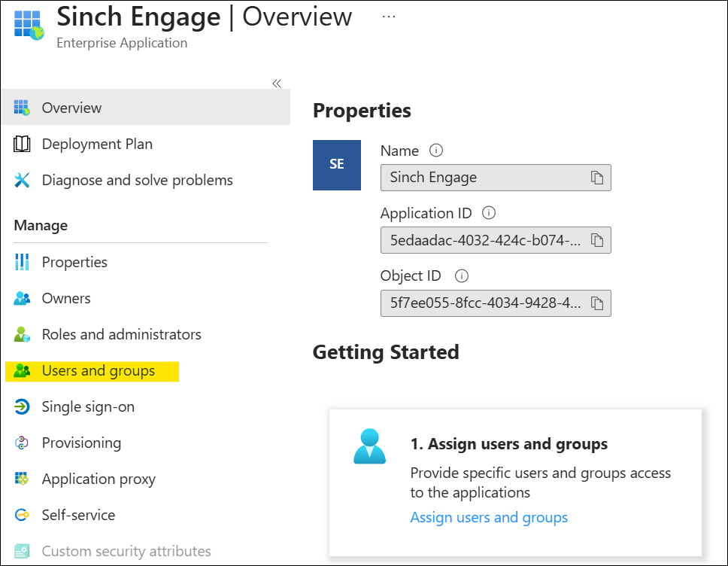Open the Provisioning page
The height and width of the screenshot is (566, 728).
click(x=82, y=443)
